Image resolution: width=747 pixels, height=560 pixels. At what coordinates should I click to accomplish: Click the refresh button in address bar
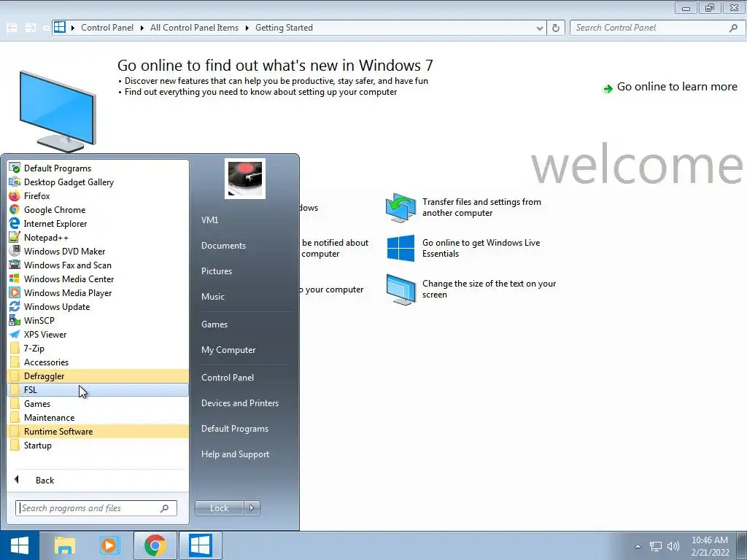coord(555,28)
